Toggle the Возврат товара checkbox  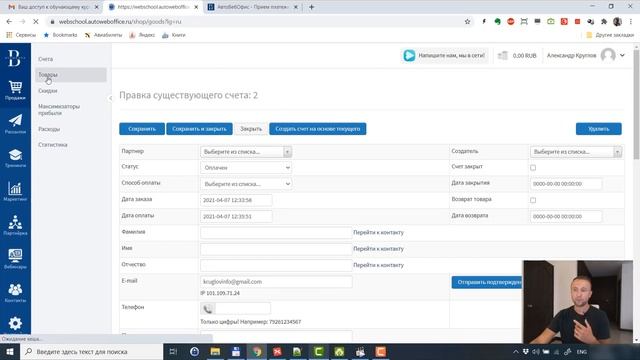533,200
